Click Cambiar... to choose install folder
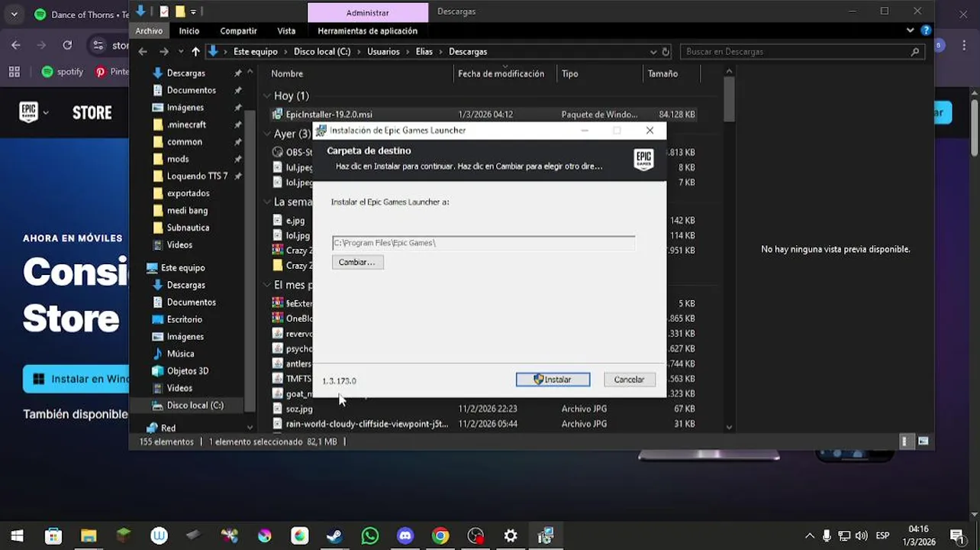 point(357,262)
